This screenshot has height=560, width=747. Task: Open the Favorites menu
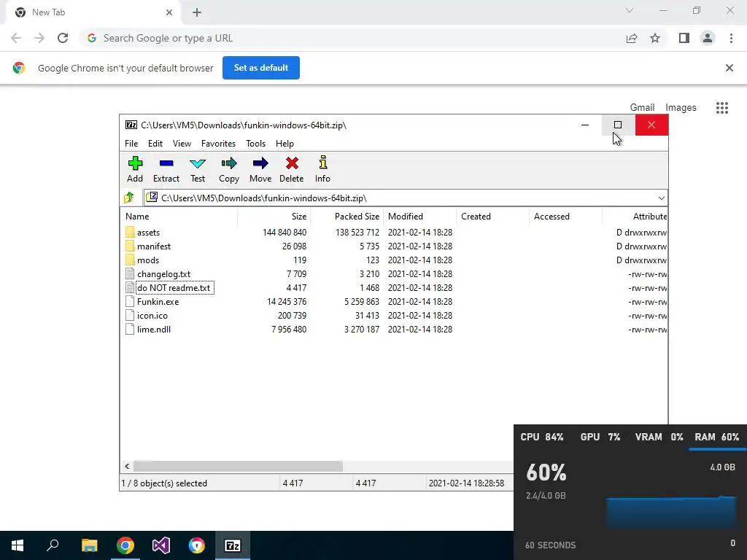(218, 144)
